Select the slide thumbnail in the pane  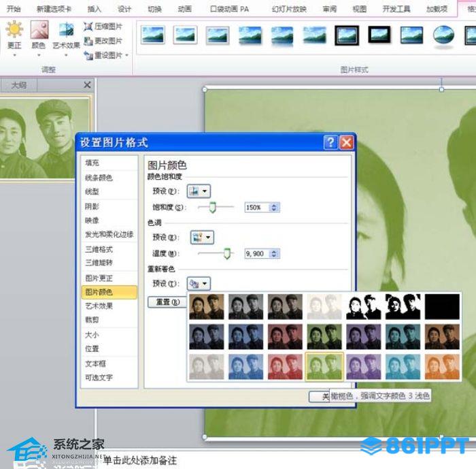45,138
